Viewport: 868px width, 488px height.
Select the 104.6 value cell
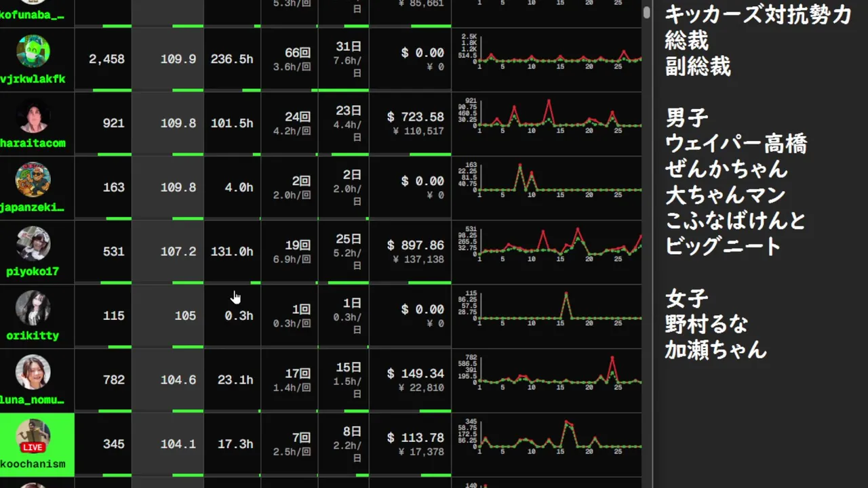(x=167, y=380)
